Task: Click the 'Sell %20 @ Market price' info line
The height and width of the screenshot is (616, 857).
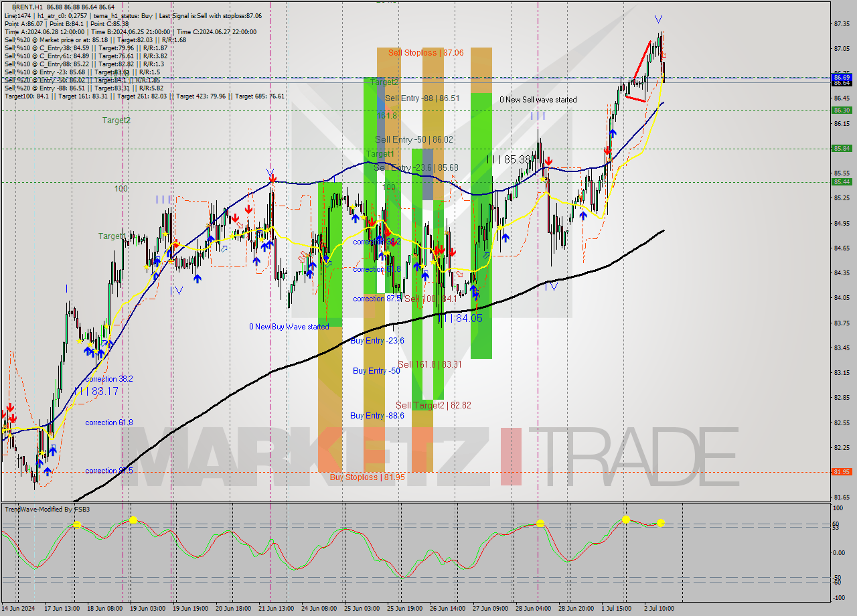Action: [94, 40]
